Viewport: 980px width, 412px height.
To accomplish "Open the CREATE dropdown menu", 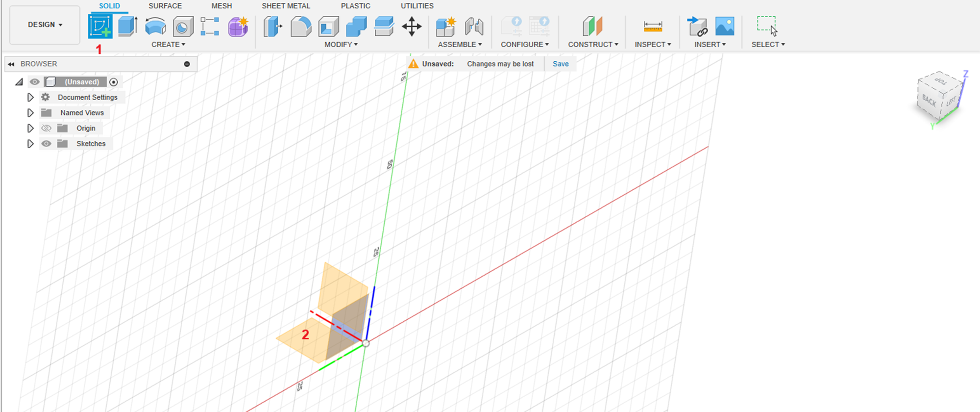I will pyautogui.click(x=168, y=45).
